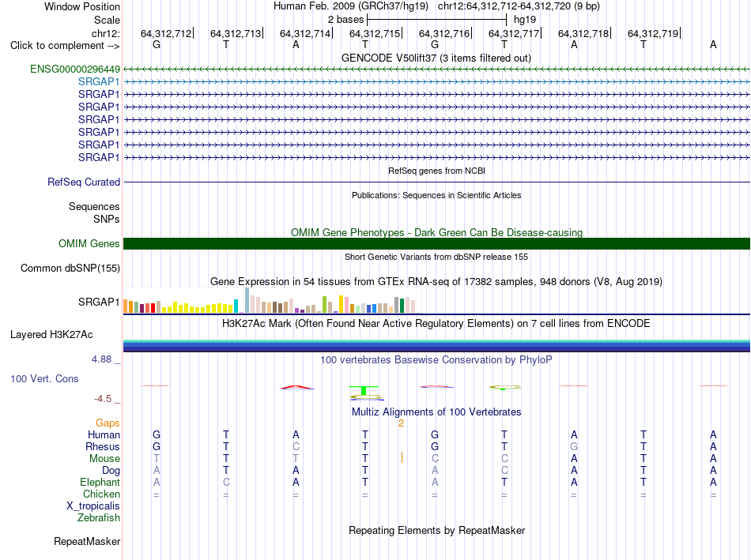This screenshot has height=560, width=751.
Task: Open the 100 Vert. Cons track label
Action: pyautogui.click(x=44, y=378)
